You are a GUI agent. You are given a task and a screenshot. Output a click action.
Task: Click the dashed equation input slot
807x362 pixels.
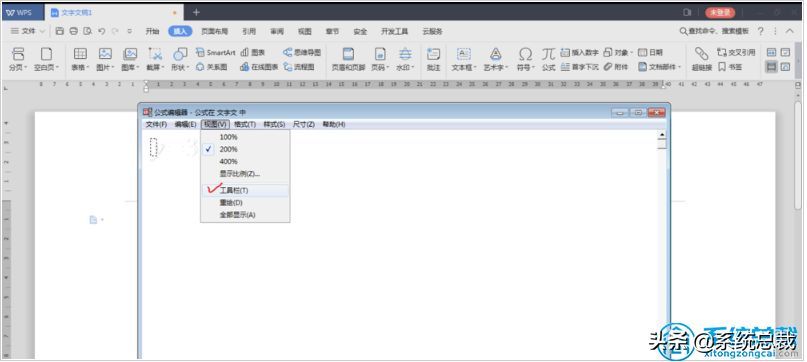click(153, 147)
